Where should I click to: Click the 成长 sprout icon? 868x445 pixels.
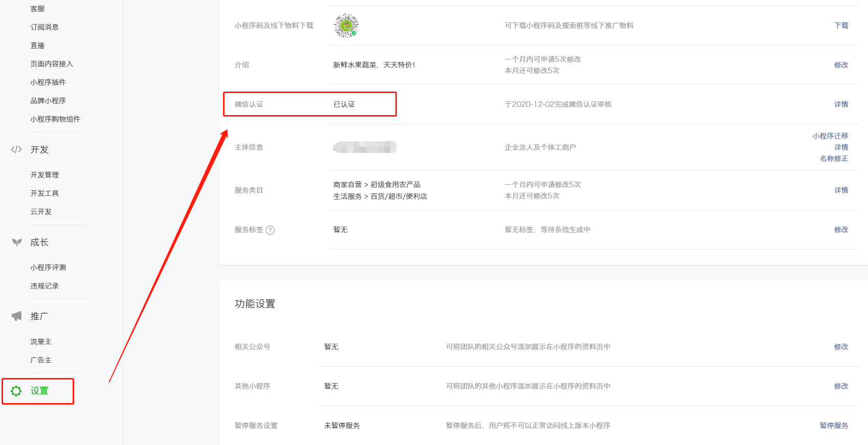coord(17,242)
